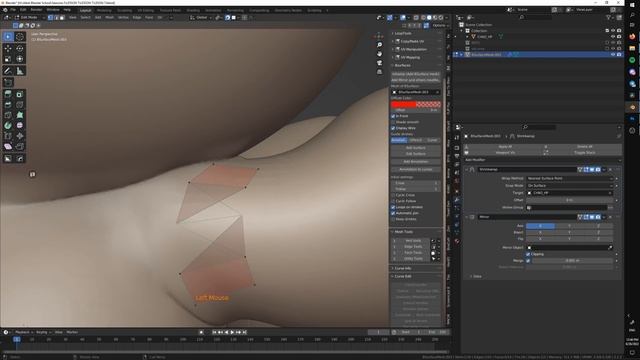640x360 pixels.
Task: Open the Modifiers wrench tab in Properties
Action: (x=457, y=200)
